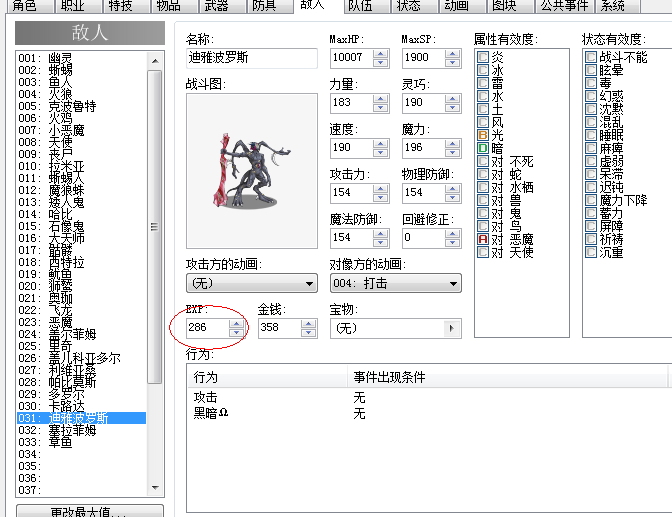This screenshot has width=672, height=517.
Task: Select enemy 033: 章鱼
Action: pyautogui.click(x=81, y=442)
